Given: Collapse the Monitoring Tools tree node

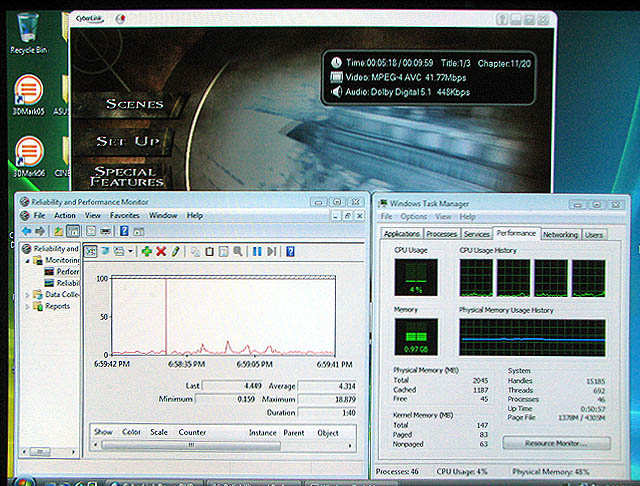Looking at the screenshot, I should [27, 260].
